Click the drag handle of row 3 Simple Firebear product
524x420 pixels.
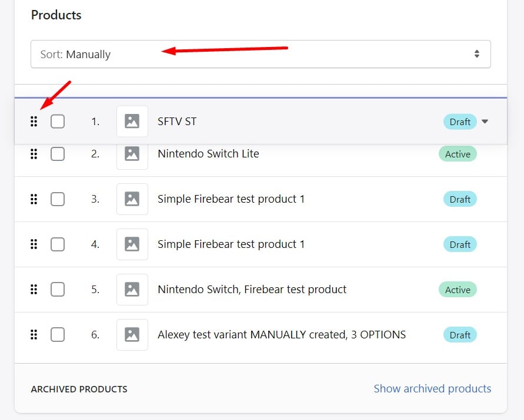[34, 199]
